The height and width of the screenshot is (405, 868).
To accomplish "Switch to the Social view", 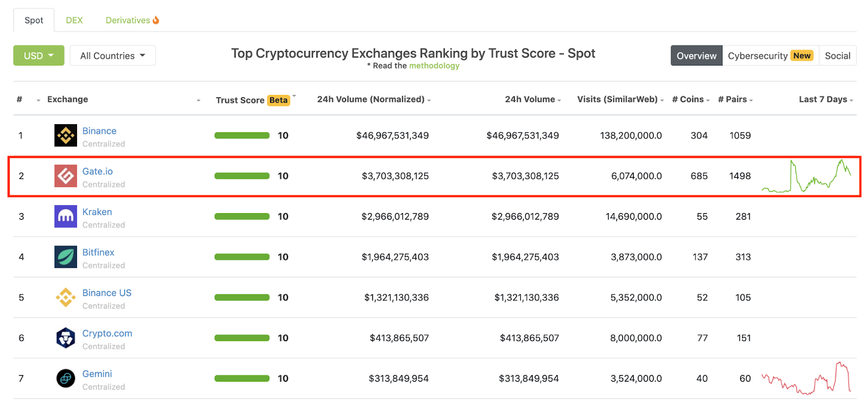I will coord(837,56).
